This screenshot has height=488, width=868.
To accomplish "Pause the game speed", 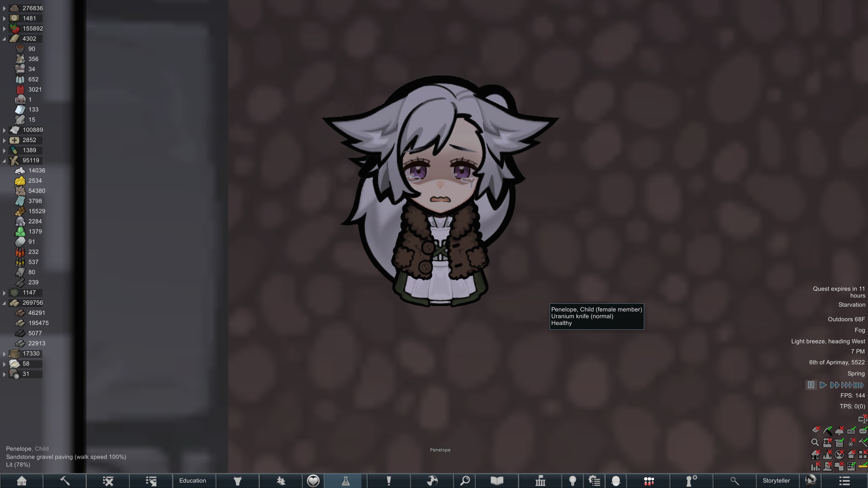I will (x=811, y=385).
